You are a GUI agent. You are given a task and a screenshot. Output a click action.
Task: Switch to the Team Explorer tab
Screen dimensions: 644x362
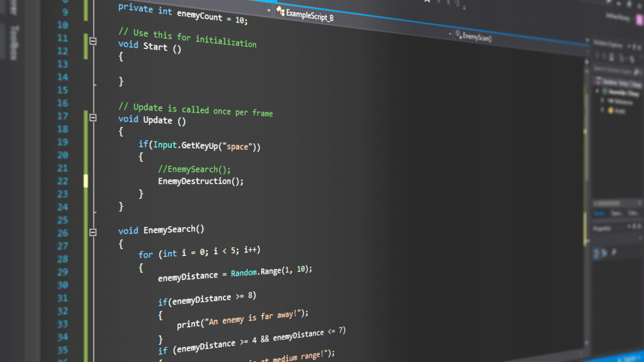pos(616,213)
